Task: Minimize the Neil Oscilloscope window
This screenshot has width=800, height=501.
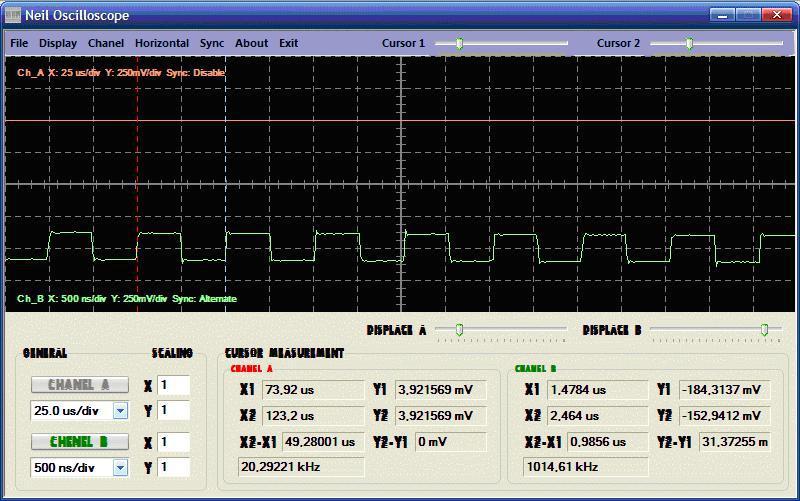Action: coord(722,15)
